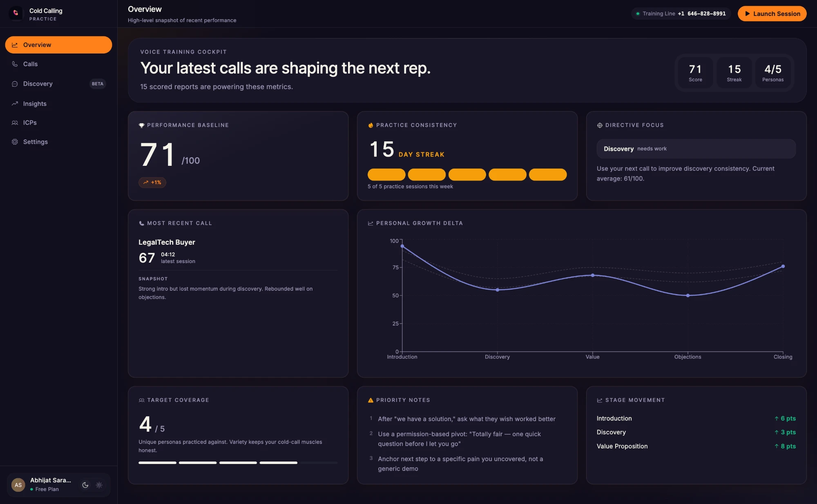Click the target icon beside Directive Focus
The height and width of the screenshot is (504, 817).
coord(600,125)
